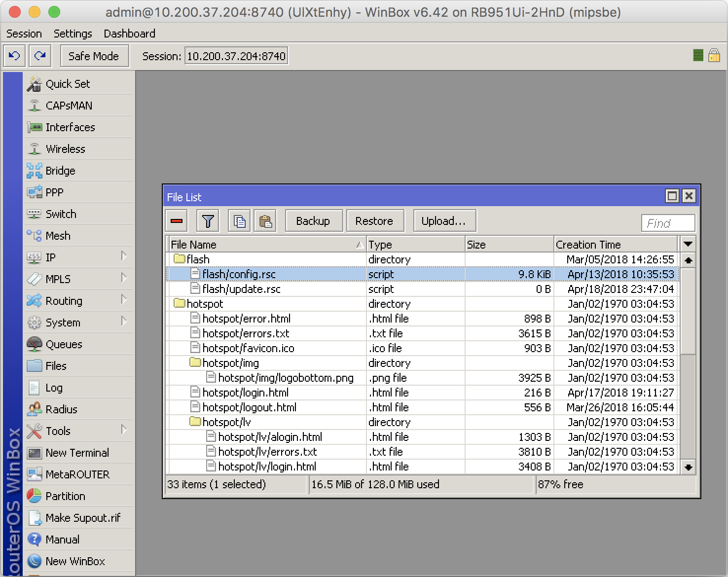Image resolution: width=728 pixels, height=577 pixels.
Task: Select hotspot/logout.html file
Action: click(x=423, y=407)
